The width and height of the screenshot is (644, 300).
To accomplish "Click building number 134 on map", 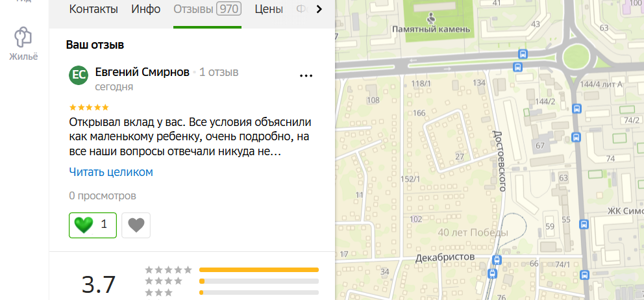I will point(479,83).
